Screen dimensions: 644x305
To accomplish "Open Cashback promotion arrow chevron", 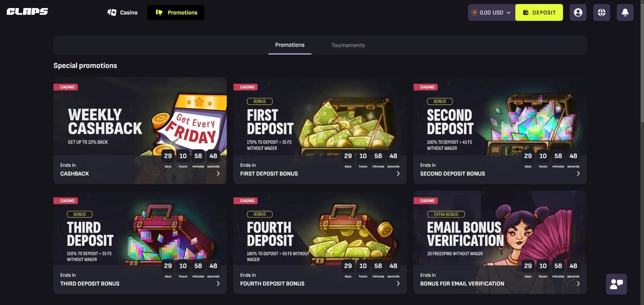I will click(x=218, y=174).
